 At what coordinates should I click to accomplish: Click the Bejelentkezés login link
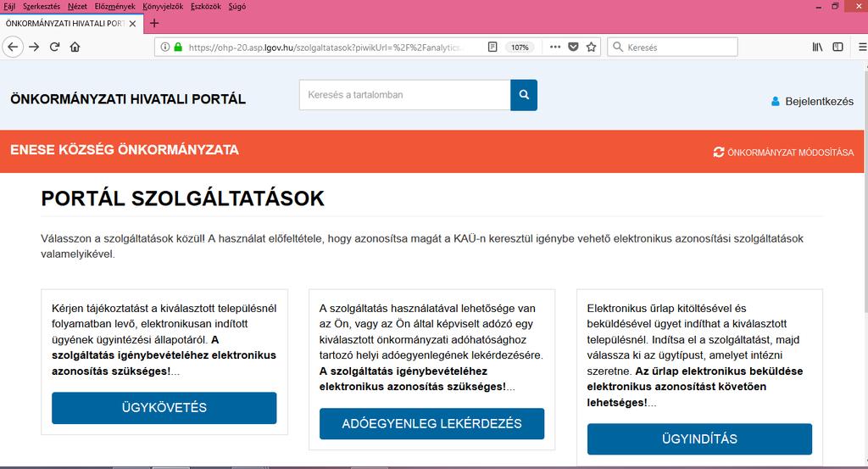(820, 101)
